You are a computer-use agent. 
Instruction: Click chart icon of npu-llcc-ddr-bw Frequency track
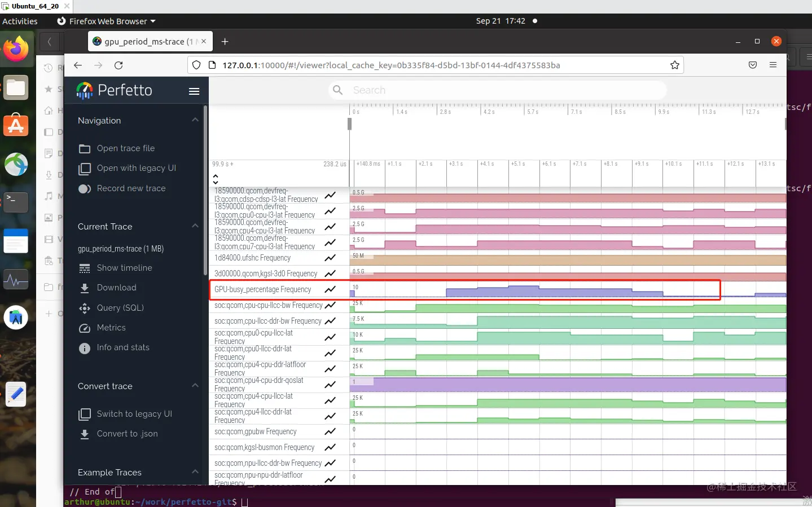tap(331, 463)
